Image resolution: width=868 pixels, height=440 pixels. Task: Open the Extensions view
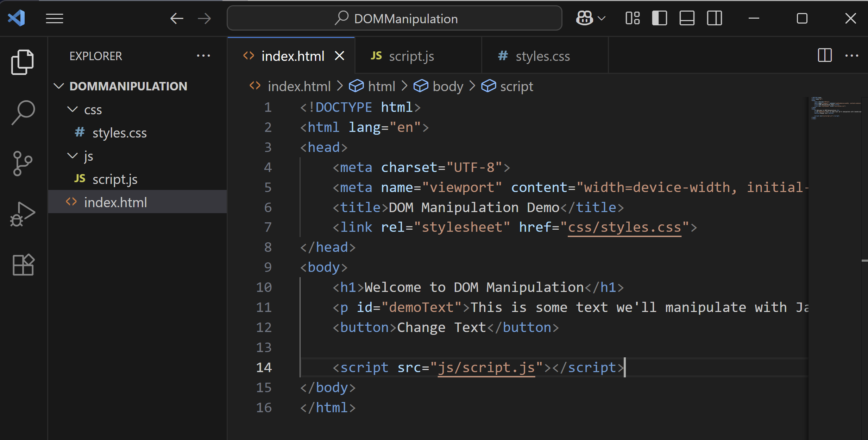(22, 264)
